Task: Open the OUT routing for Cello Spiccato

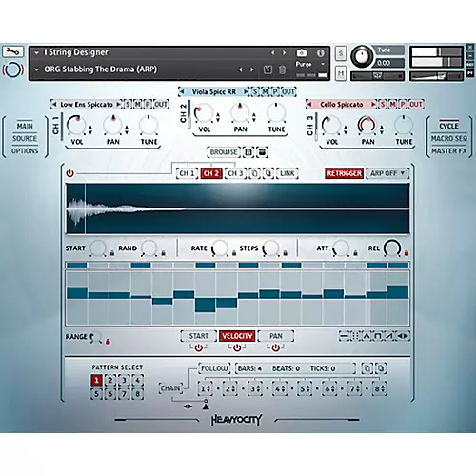Action: point(416,105)
